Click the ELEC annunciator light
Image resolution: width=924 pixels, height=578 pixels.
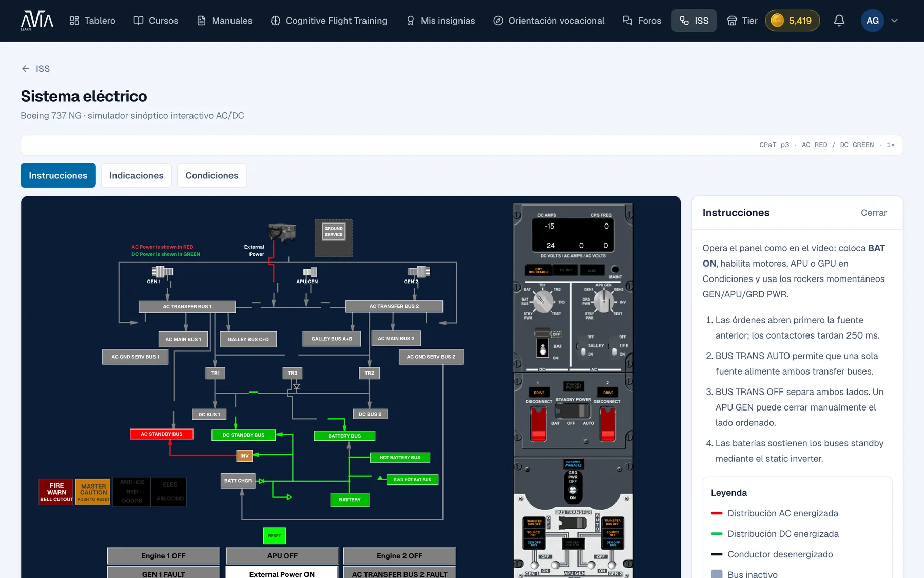[592, 270]
